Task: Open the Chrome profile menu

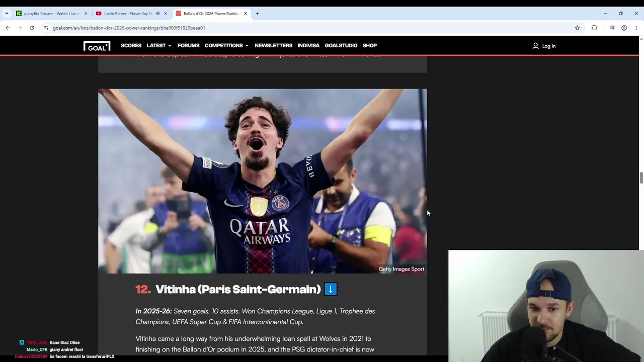Action: point(624,28)
